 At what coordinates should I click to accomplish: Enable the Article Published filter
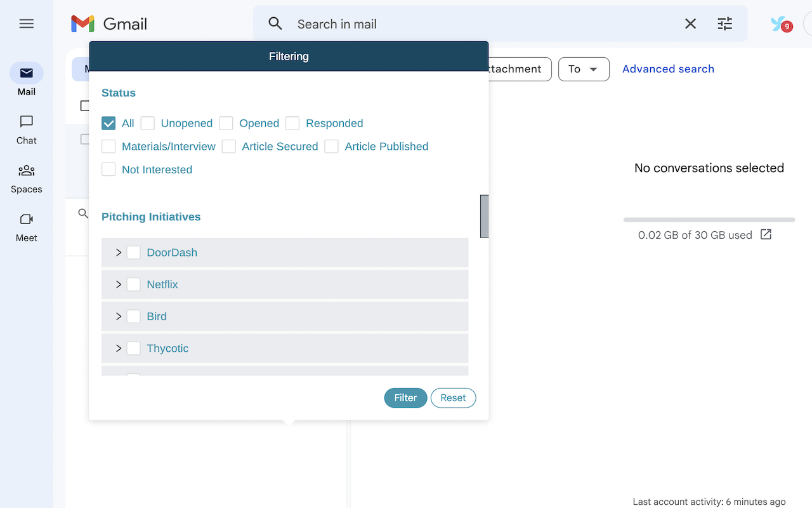[331, 146]
